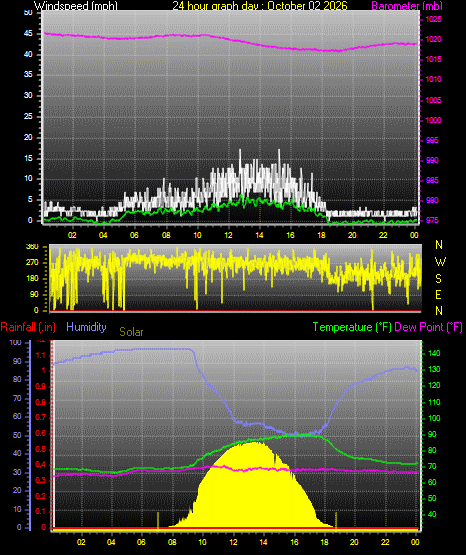Click the 360 wind direction axis value

tap(33, 247)
